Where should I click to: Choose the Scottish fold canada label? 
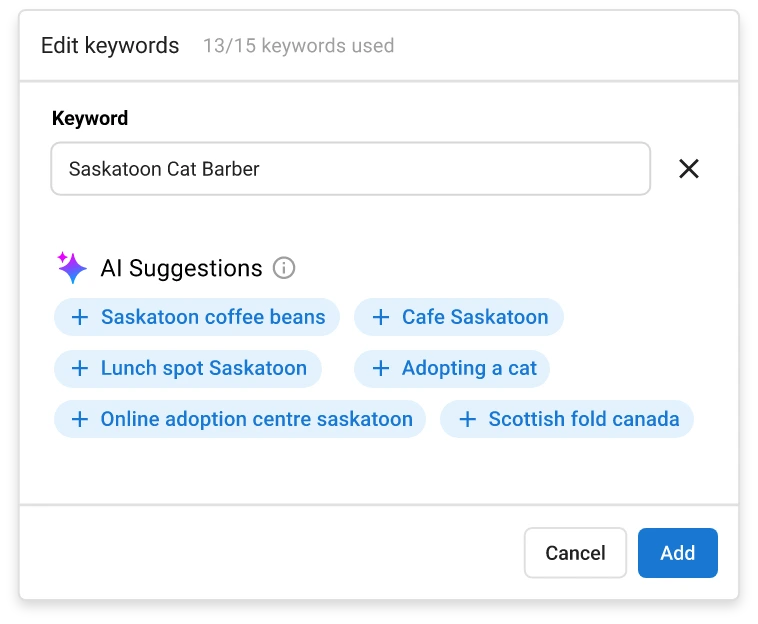[x=584, y=420]
